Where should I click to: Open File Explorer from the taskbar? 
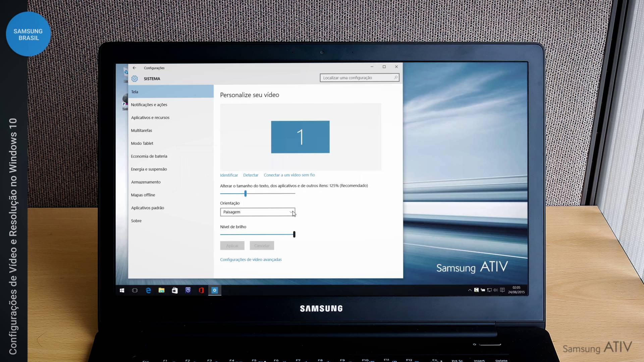161,290
